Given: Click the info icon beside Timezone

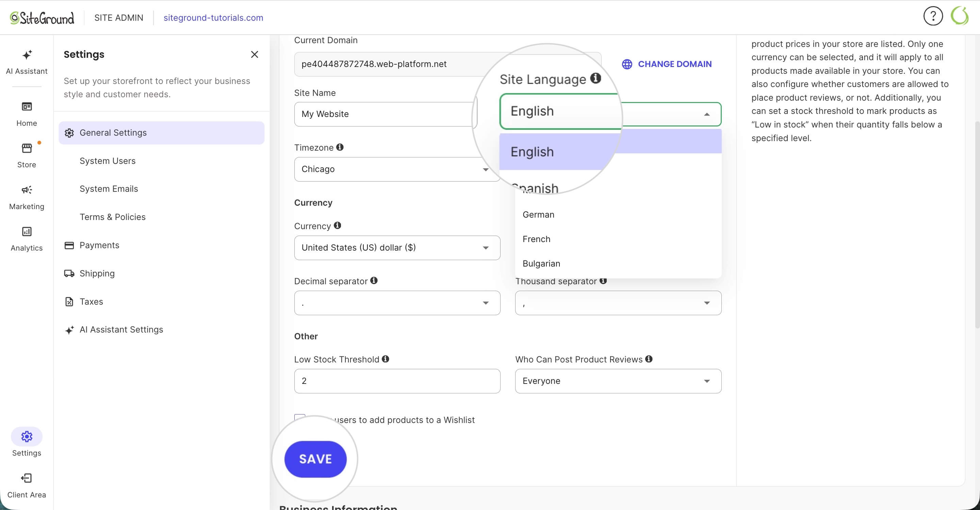Looking at the screenshot, I should click(x=340, y=147).
